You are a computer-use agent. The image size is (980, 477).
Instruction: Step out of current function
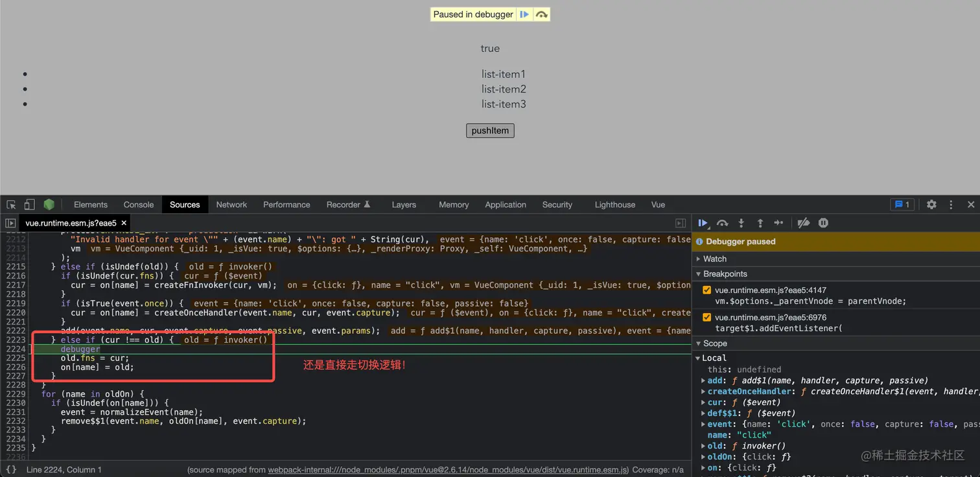pos(760,223)
